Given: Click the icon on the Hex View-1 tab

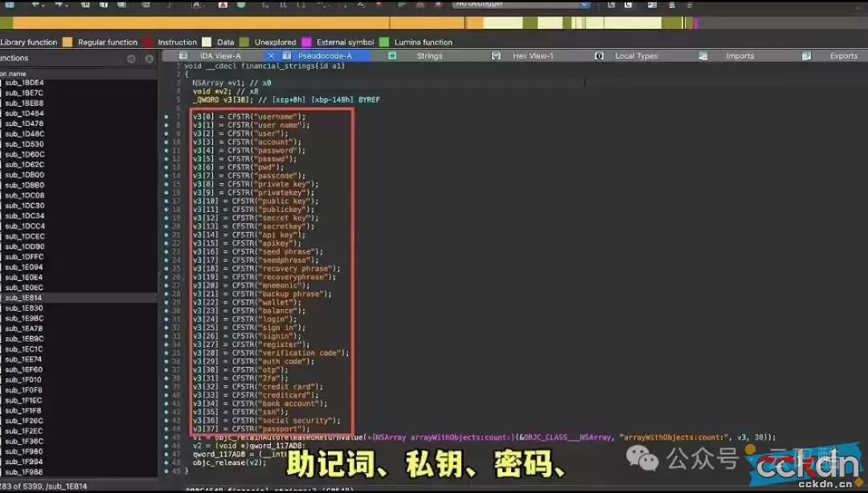Looking at the screenshot, I should pyautogui.click(x=497, y=55).
